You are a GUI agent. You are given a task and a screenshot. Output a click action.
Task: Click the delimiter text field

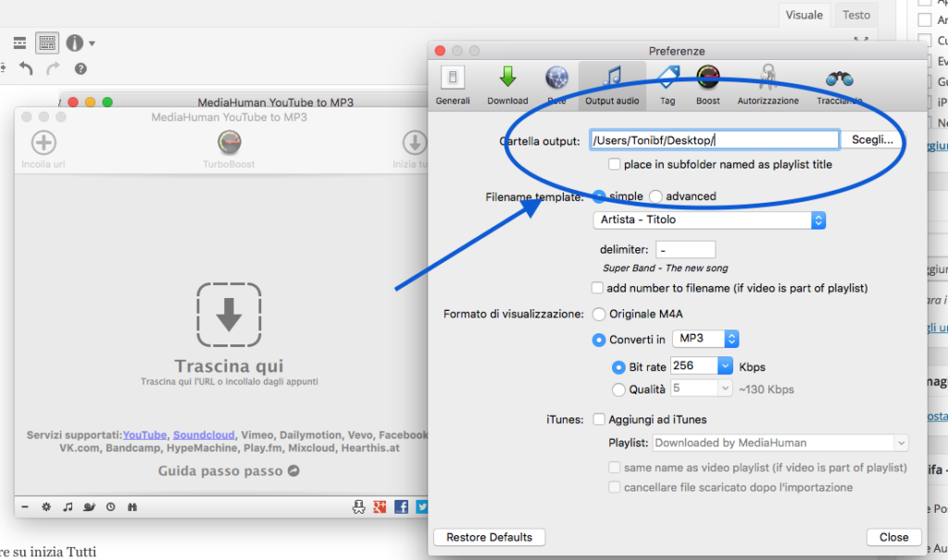[686, 249]
